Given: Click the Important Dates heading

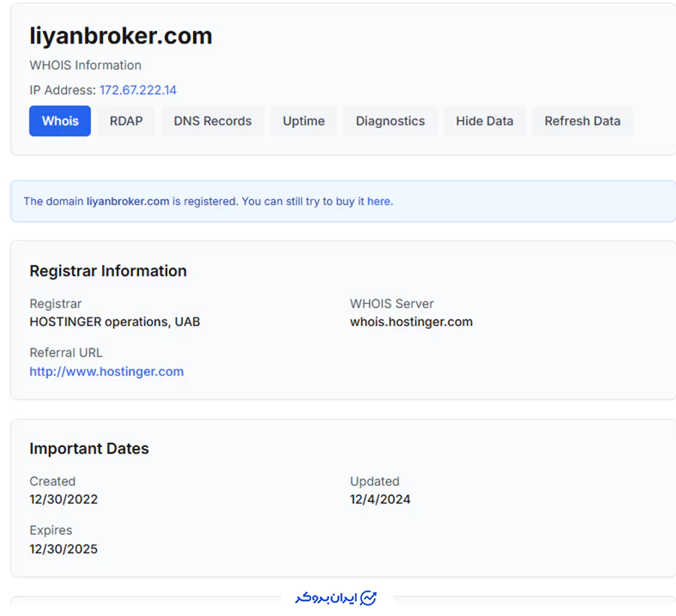Looking at the screenshot, I should click(89, 448).
